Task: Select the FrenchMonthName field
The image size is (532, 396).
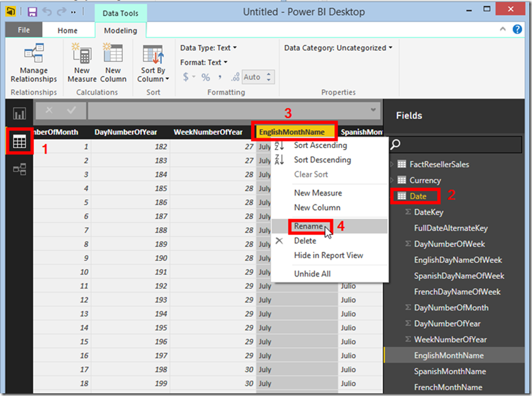Action: [x=448, y=387]
